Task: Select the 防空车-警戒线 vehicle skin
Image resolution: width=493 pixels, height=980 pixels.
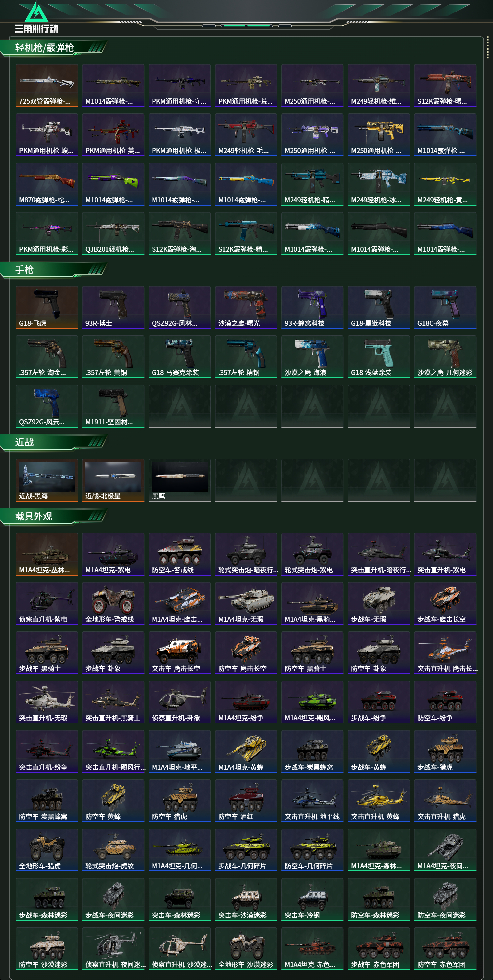Action: pos(179,554)
